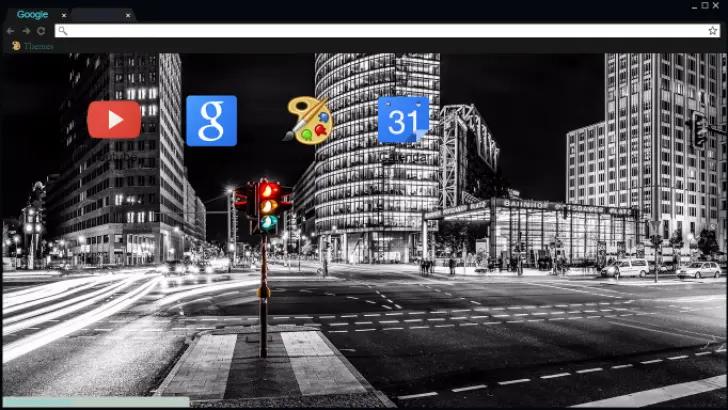Focus the address bar input
This screenshot has width=728, height=410.
380,31
